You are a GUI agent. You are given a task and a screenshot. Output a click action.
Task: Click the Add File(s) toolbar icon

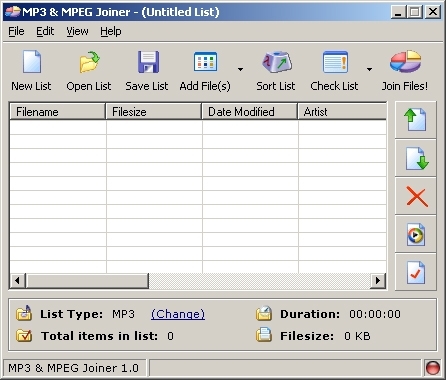click(x=205, y=62)
